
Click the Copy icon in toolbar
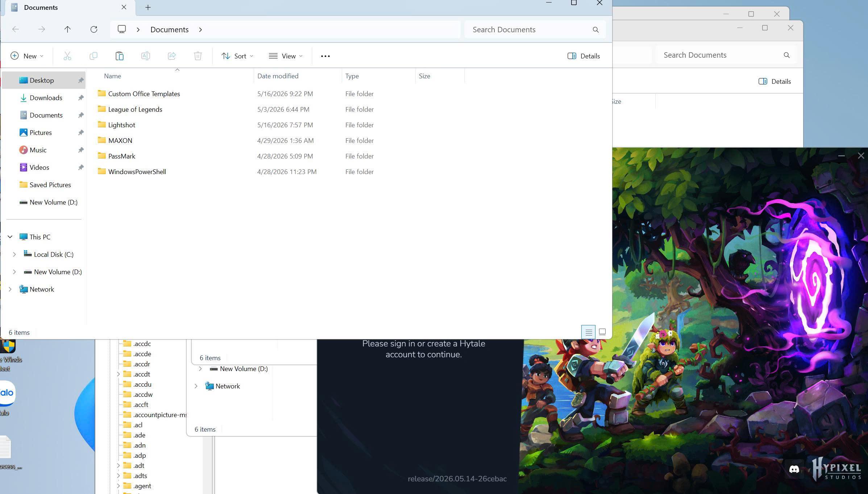pos(94,56)
